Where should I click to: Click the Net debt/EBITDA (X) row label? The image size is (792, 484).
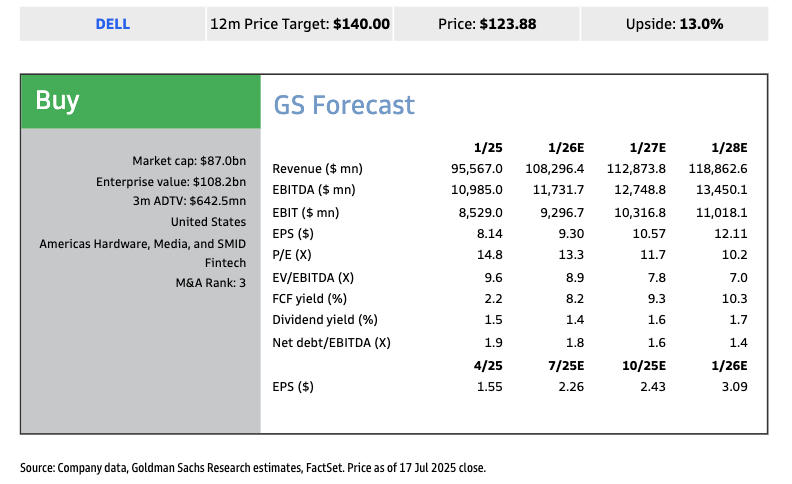(x=331, y=343)
